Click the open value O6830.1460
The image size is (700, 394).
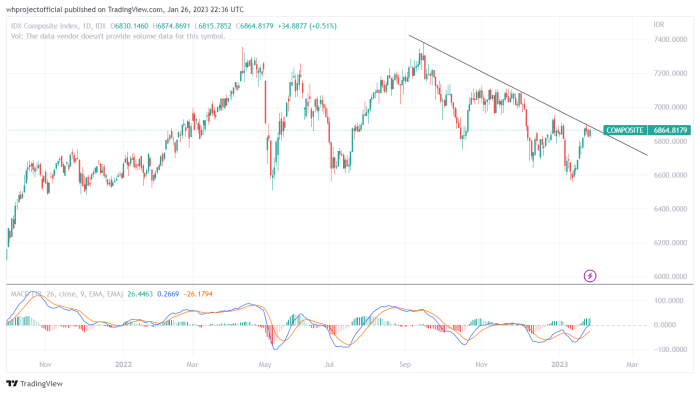coord(129,26)
